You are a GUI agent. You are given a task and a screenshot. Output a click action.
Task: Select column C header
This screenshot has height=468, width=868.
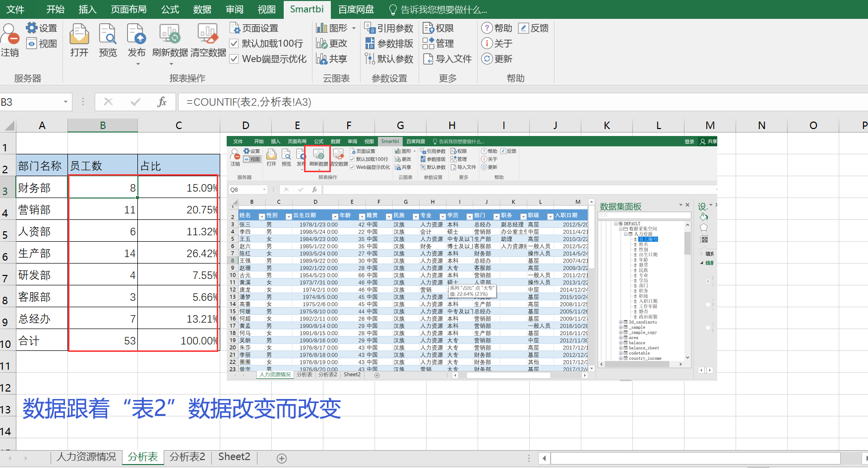pyautogui.click(x=179, y=126)
